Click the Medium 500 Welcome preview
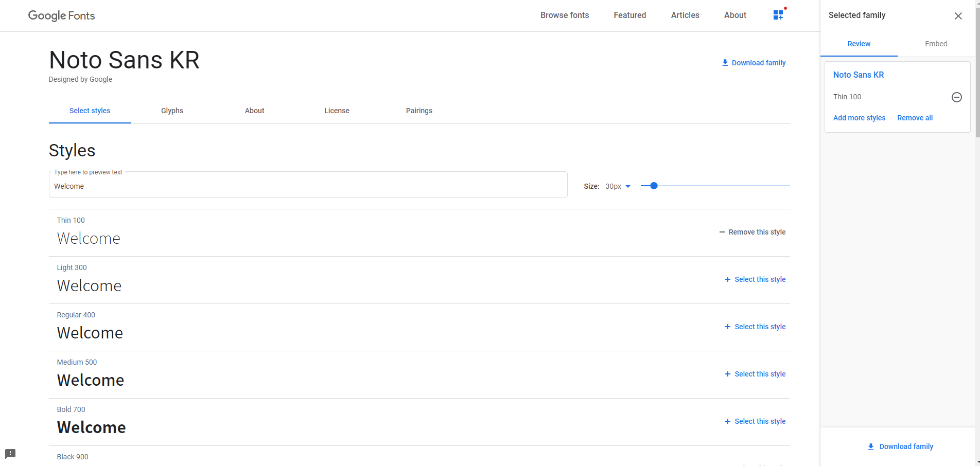This screenshot has width=980, height=466. [91, 380]
